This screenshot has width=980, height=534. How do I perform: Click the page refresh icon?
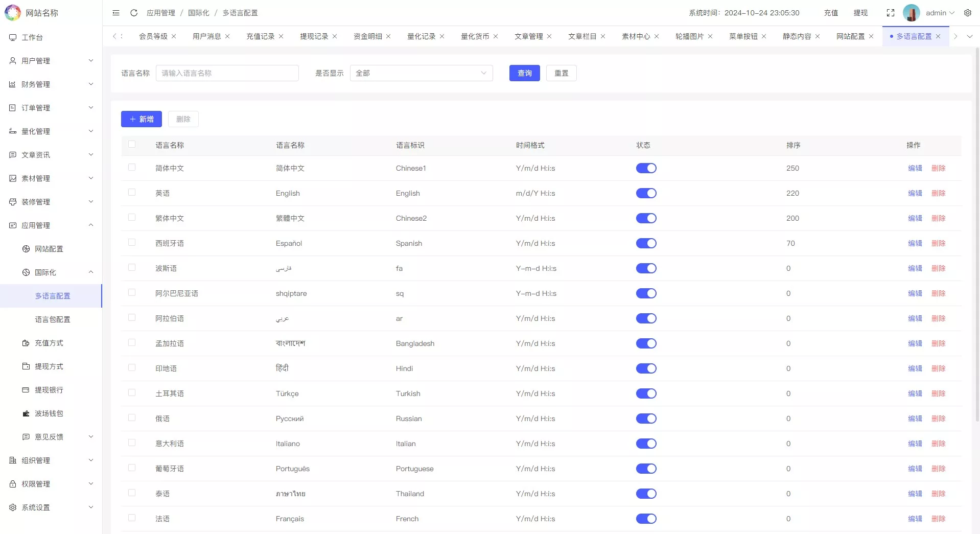[133, 13]
